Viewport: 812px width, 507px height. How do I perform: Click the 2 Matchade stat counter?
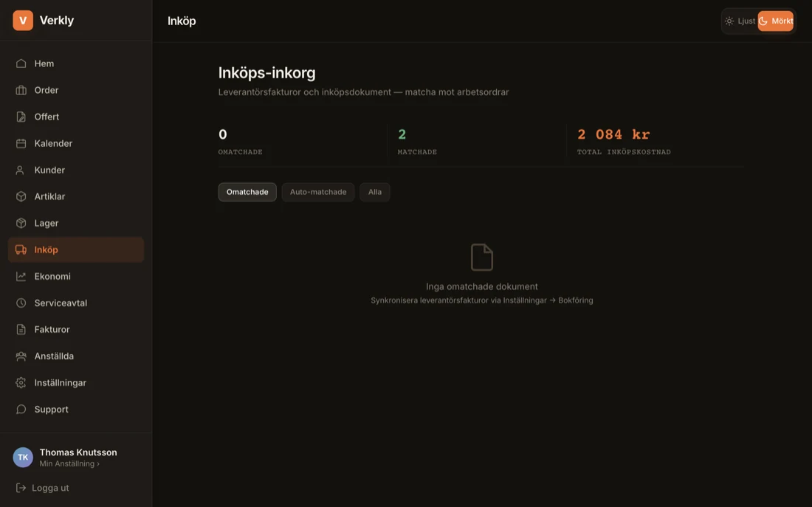click(402, 134)
